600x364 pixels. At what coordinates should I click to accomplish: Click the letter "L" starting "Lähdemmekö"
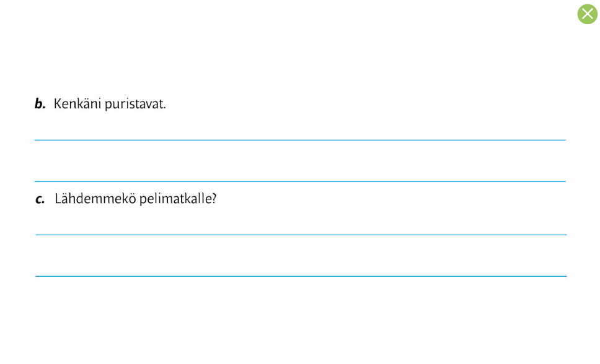tap(58, 199)
